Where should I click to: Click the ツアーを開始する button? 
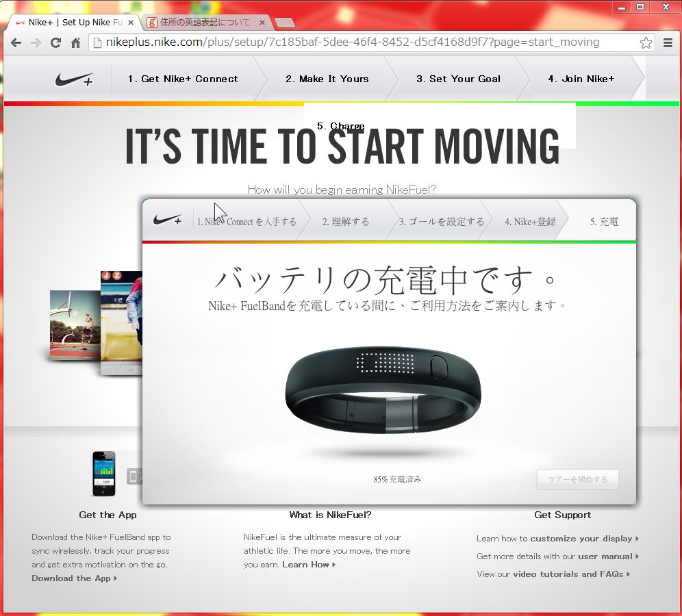tap(578, 480)
